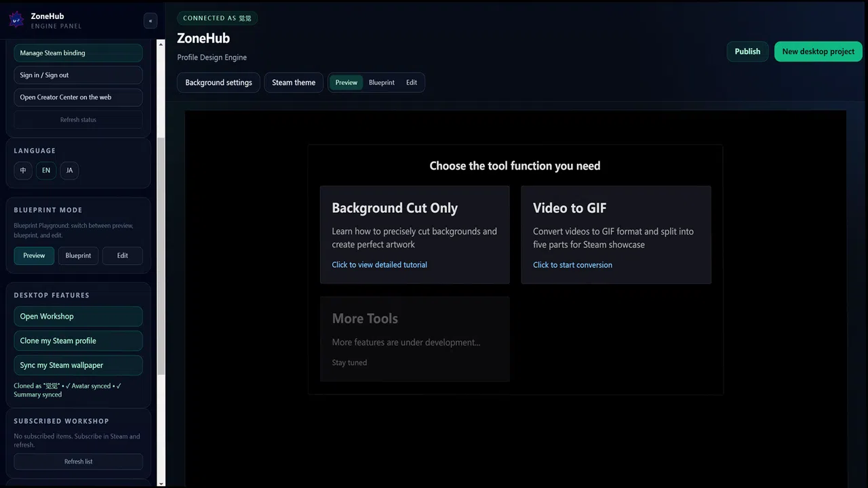Select Preview in Blueprint Mode panel
The width and height of the screenshot is (868, 488).
[x=34, y=256]
